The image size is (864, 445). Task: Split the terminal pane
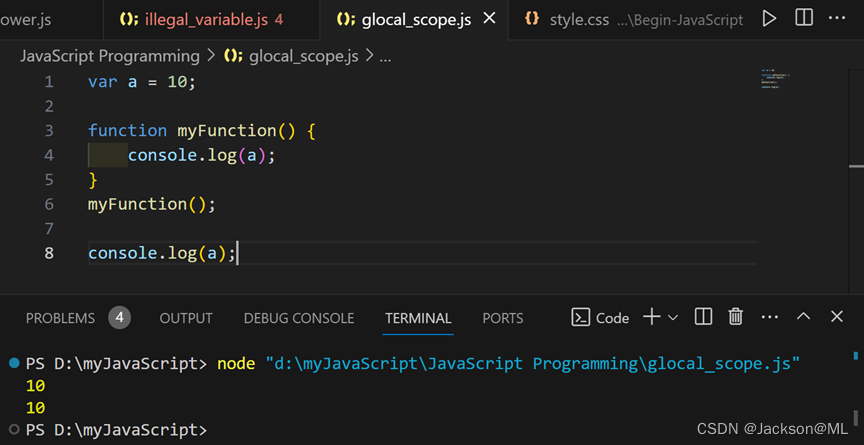(704, 317)
